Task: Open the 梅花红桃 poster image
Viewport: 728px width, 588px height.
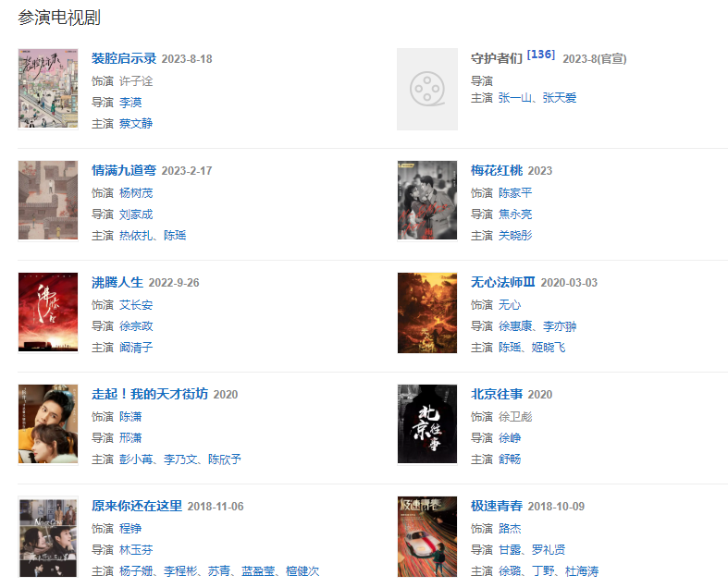Action: pos(427,201)
